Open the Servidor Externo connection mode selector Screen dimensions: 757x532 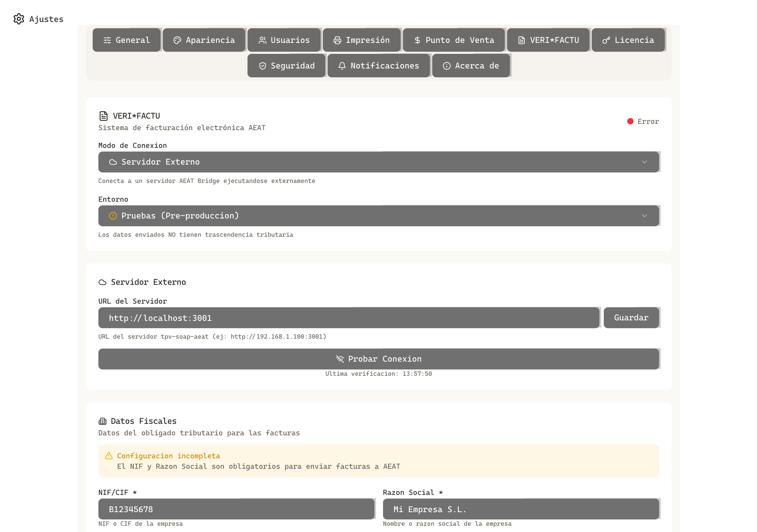pyautogui.click(x=378, y=162)
